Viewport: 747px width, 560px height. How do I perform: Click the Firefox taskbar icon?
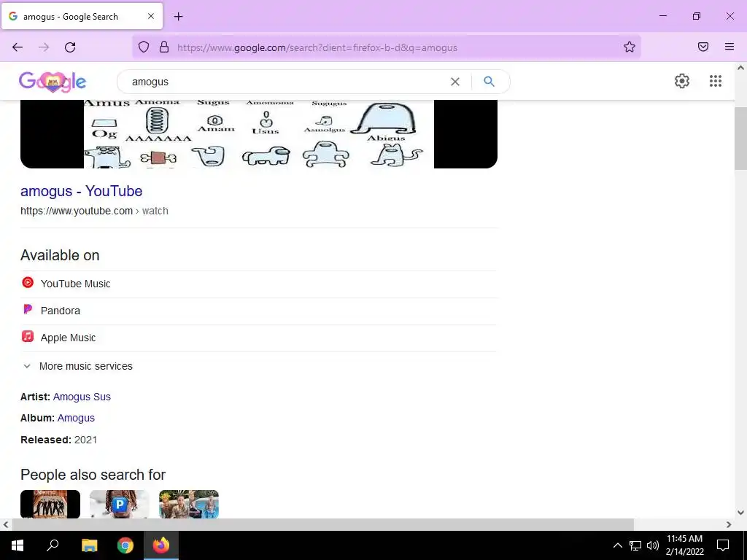pyautogui.click(x=161, y=545)
